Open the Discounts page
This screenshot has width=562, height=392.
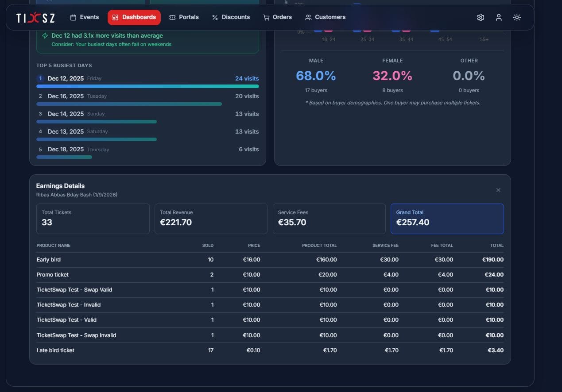click(231, 17)
